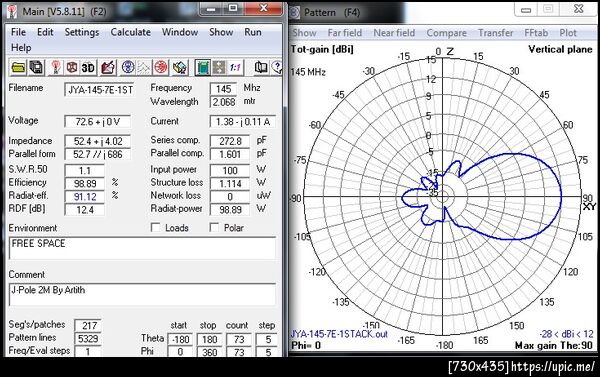Click the Input power field 100

(x=230, y=170)
